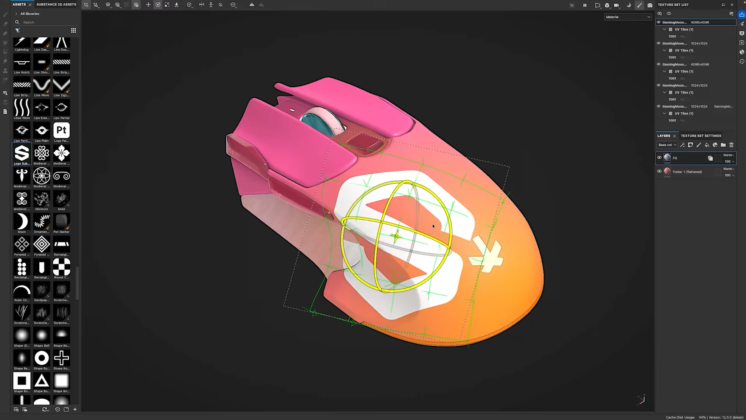Hide the Fill layer
The width and height of the screenshot is (746, 420).
(659, 157)
